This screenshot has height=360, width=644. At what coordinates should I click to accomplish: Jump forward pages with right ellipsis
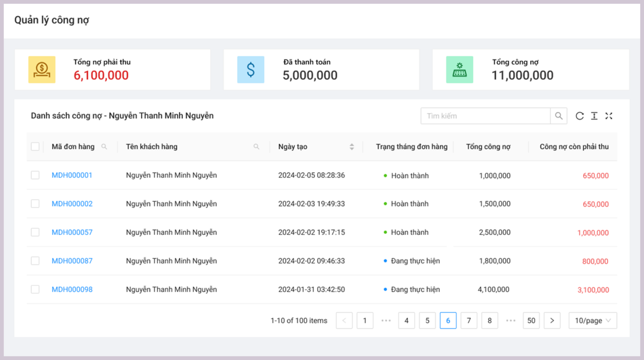[x=511, y=320]
